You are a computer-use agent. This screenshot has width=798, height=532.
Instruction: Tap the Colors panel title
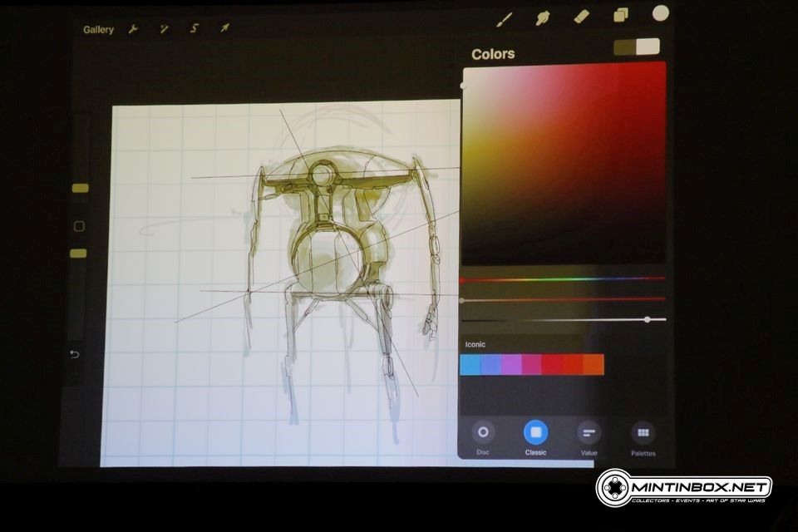coord(493,54)
